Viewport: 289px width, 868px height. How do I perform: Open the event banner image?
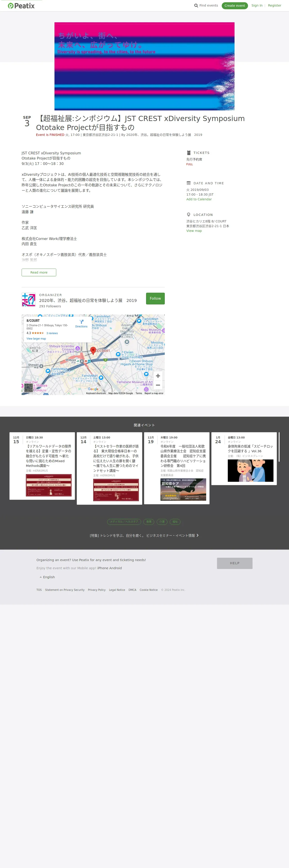pyautogui.click(x=144, y=66)
